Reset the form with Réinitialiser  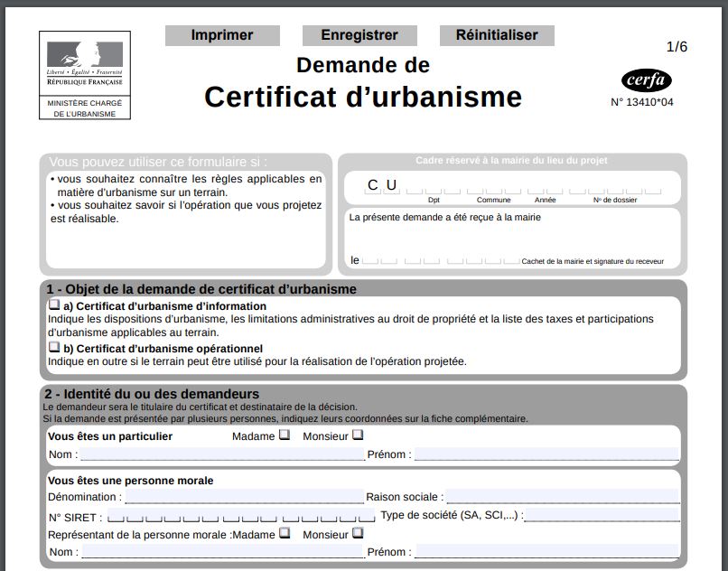(497, 35)
